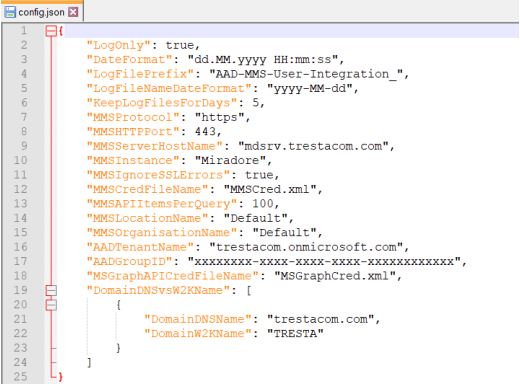Click the "MMSCredFileName" key
Image resolution: width=520 pixels, height=384 pixels.
[148, 189]
